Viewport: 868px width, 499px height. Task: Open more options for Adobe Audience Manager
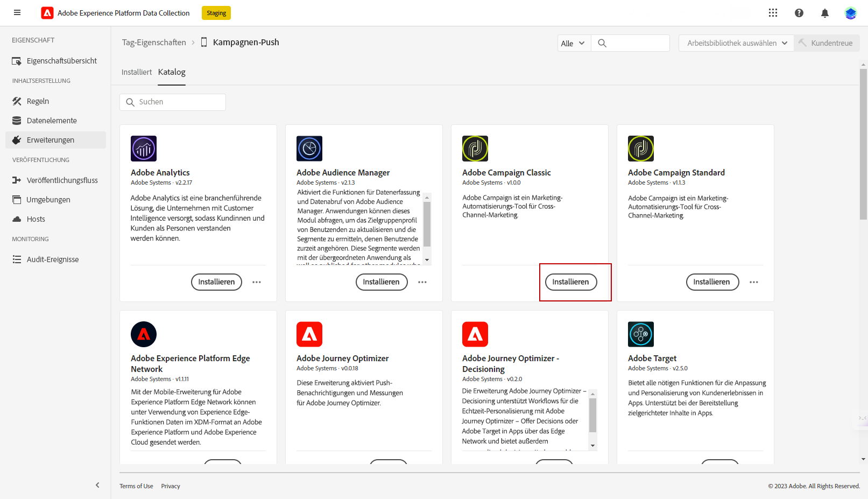(422, 282)
